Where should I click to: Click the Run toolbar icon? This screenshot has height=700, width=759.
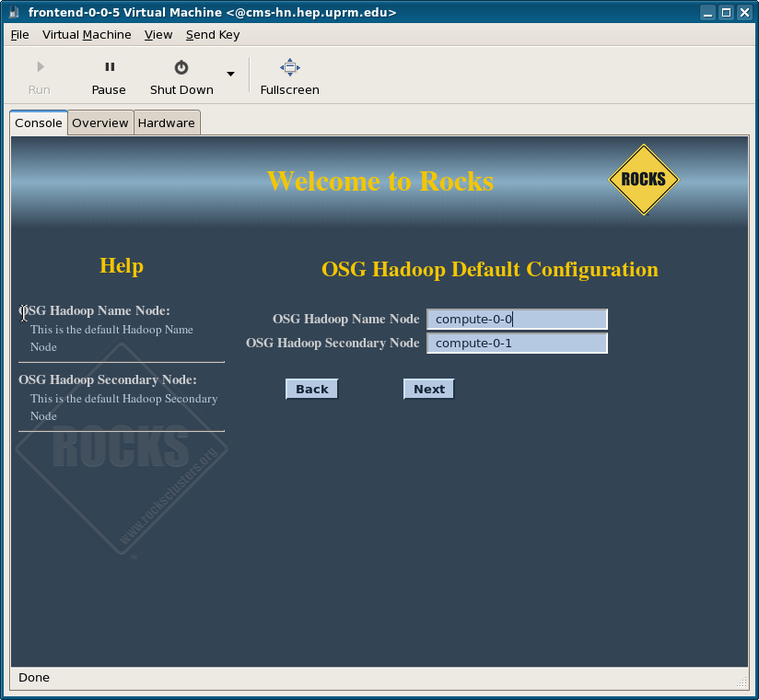pyautogui.click(x=41, y=66)
